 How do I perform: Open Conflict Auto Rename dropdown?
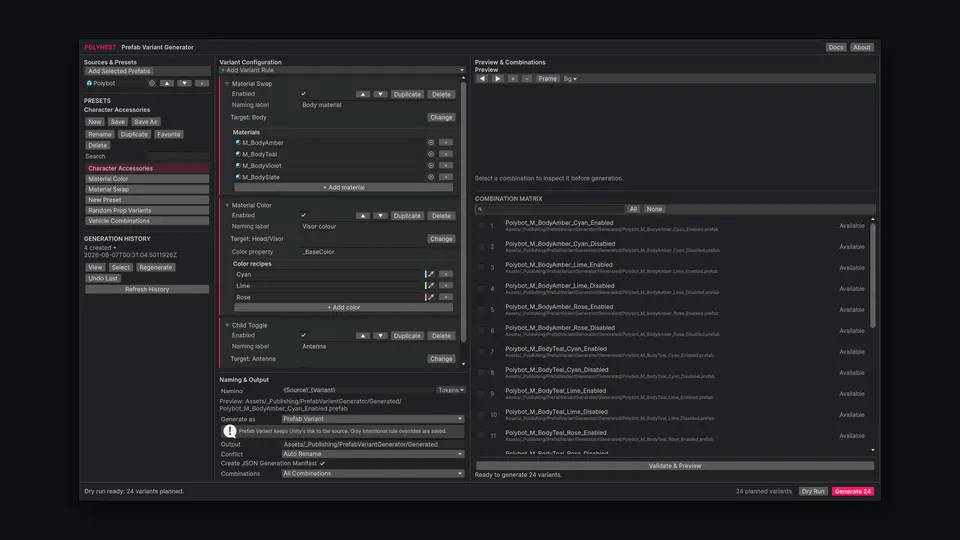(372, 454)
